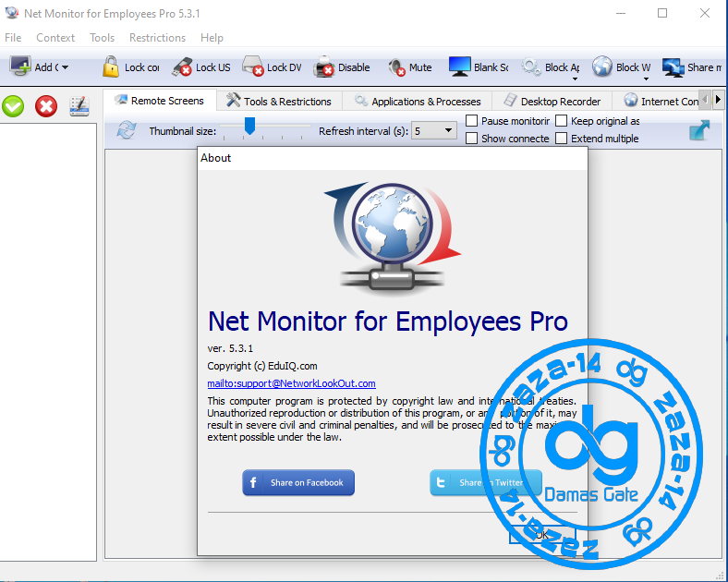Open the Add dropdown arrow in toolbar
The width and height of the screenshot is (728, 582).
(65, 67)
